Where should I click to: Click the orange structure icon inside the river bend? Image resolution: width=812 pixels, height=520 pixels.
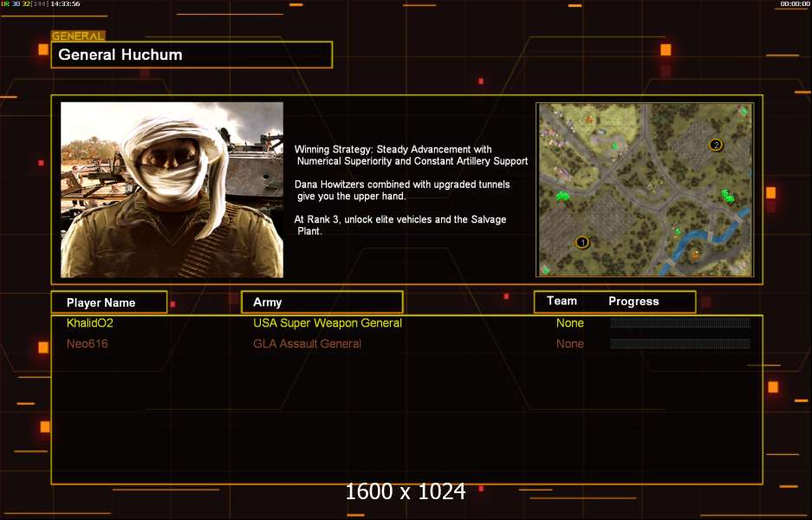click(x=696, y=254)
